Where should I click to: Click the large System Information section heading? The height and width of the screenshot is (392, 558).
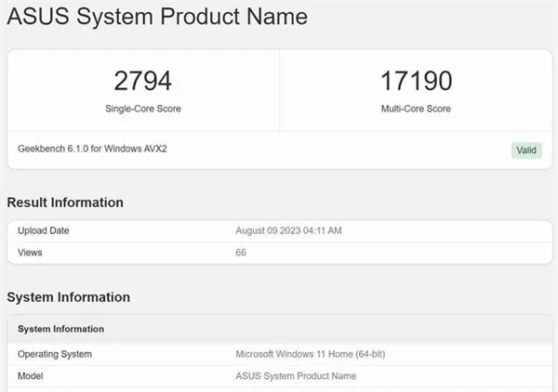click(68, 297)
